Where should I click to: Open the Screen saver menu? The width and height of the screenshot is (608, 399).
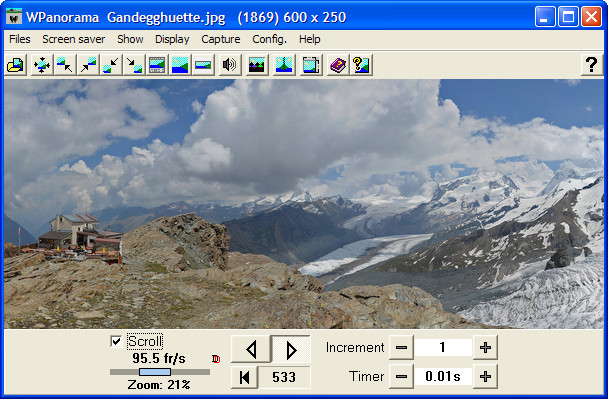(74, 39)
